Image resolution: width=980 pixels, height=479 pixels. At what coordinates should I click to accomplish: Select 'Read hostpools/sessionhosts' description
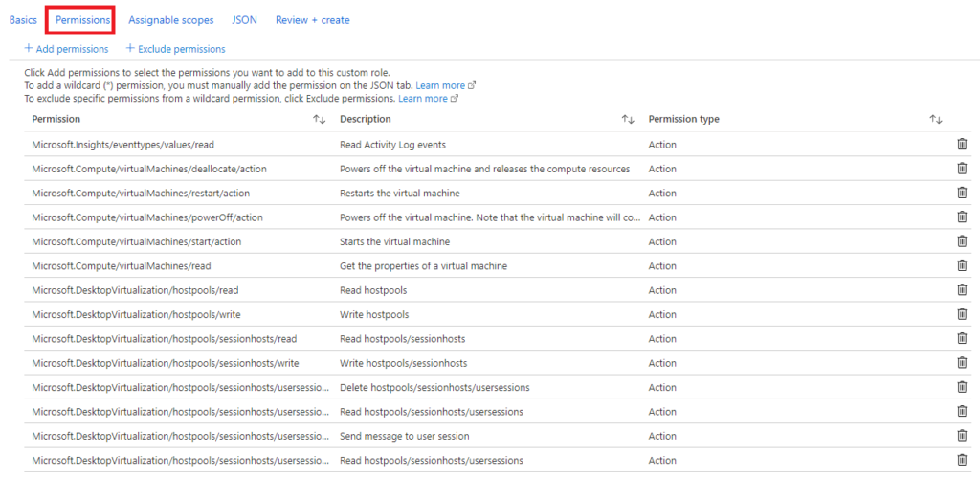[x=403, y=338]
